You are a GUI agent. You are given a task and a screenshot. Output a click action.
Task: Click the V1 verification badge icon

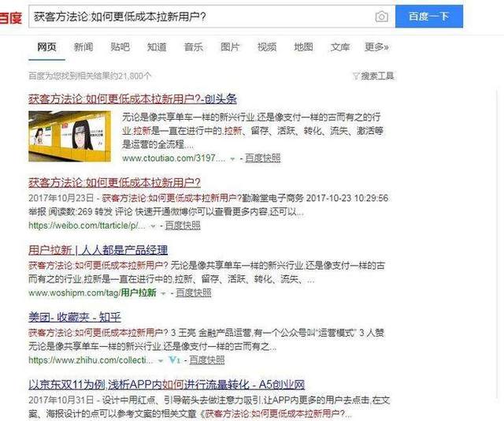point(174,360)
